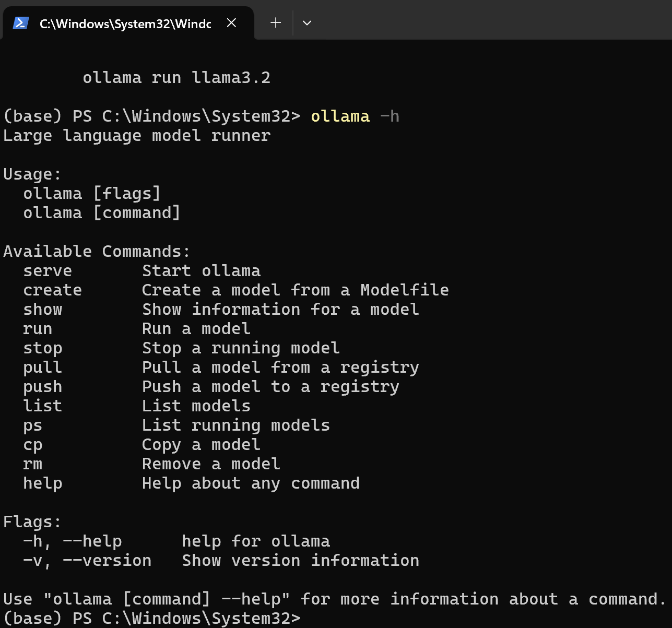672x628 pixels.
Task: Open a new tab with the plus button
Action: [276, 23]
